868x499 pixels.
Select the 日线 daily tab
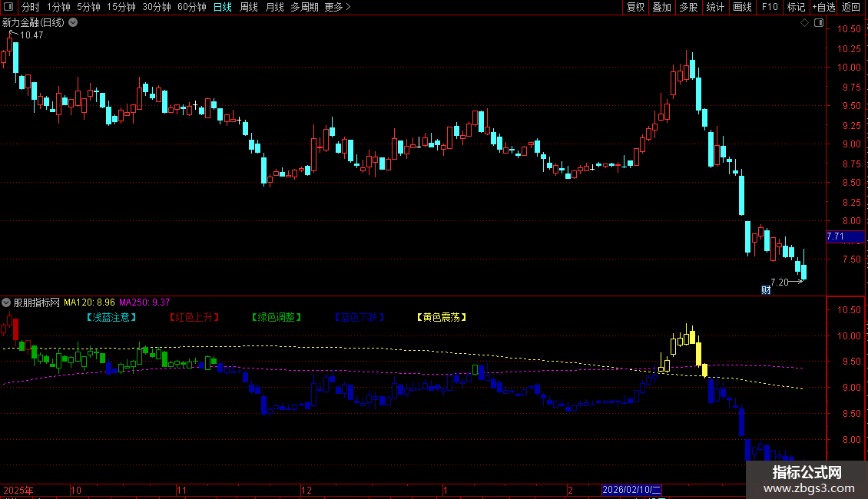click(223, 7)
